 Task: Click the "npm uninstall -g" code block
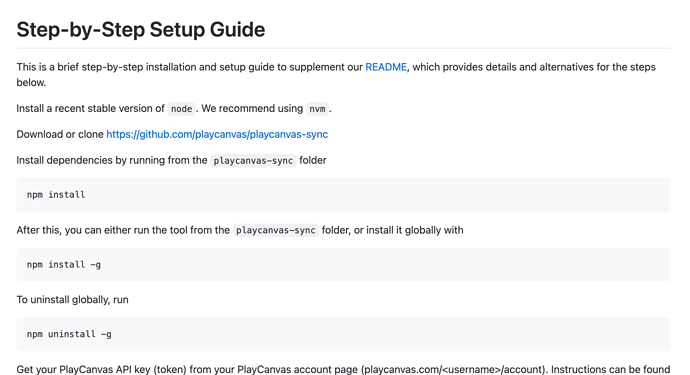point(343,334)
